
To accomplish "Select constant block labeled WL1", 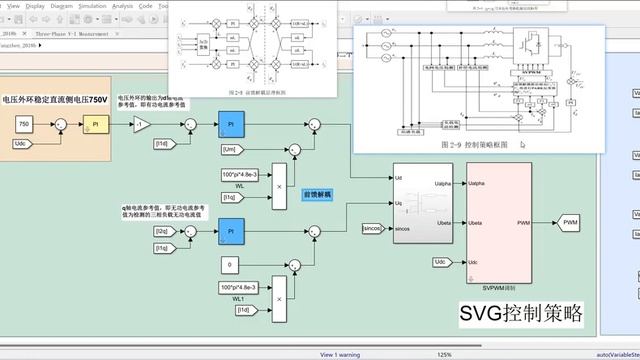I will pyautogui.click(x=238, y=288).
